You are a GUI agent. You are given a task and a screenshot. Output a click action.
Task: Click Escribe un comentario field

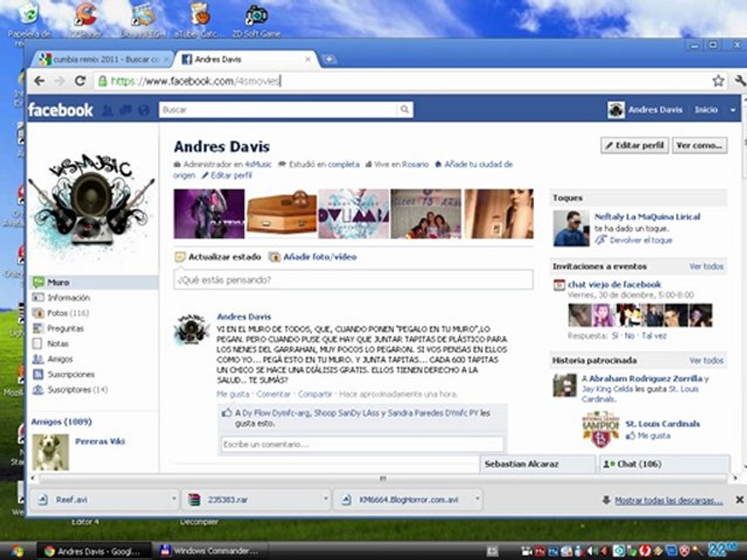[362, 444]
